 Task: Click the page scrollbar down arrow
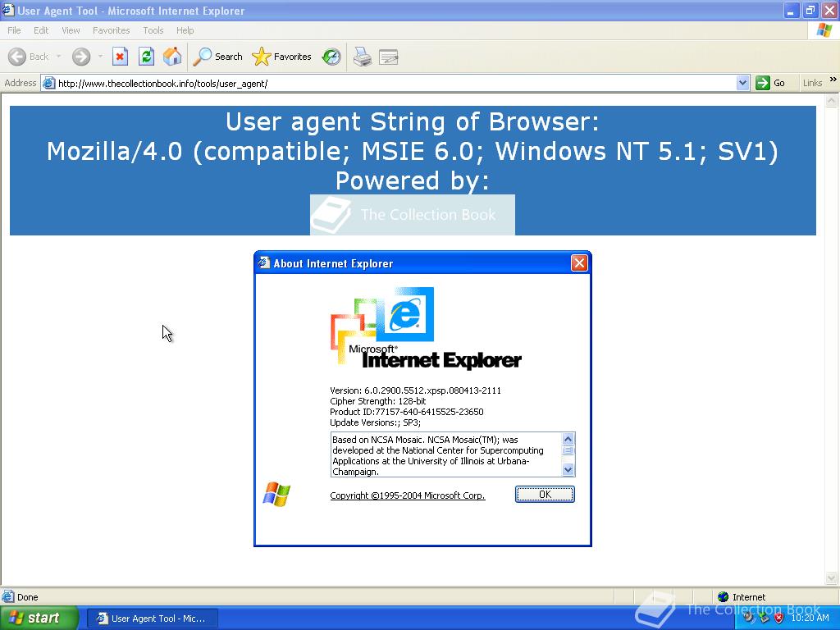832,578
